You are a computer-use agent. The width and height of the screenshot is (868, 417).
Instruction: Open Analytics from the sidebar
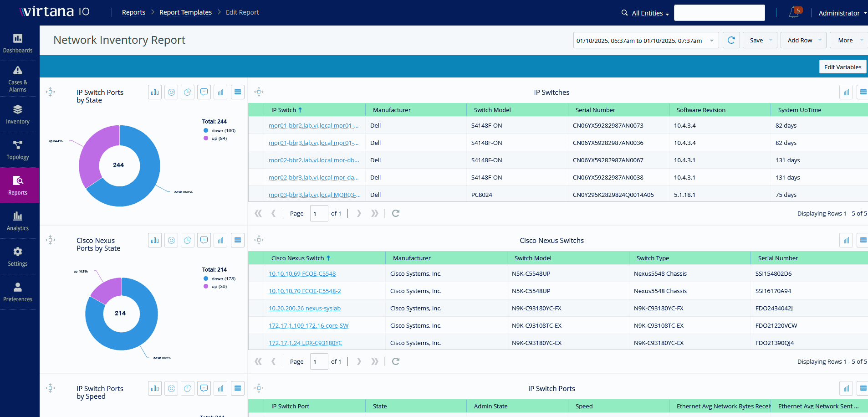pyautogui.click(x=18, y=221)
